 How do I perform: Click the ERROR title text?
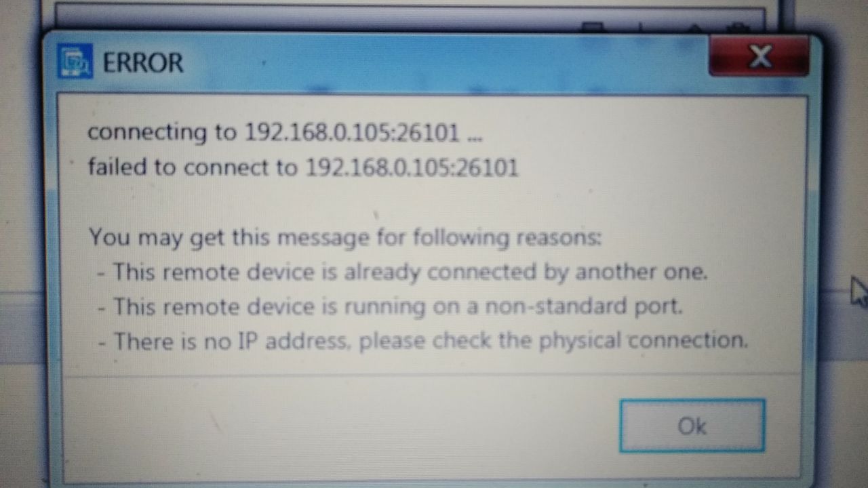(x=142, y=63)
